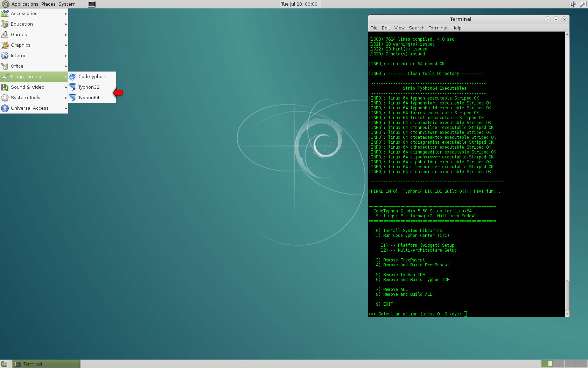588x368 pixels.
Task: Click the Terminal task in bottom panel
Action: pos(46,364)
